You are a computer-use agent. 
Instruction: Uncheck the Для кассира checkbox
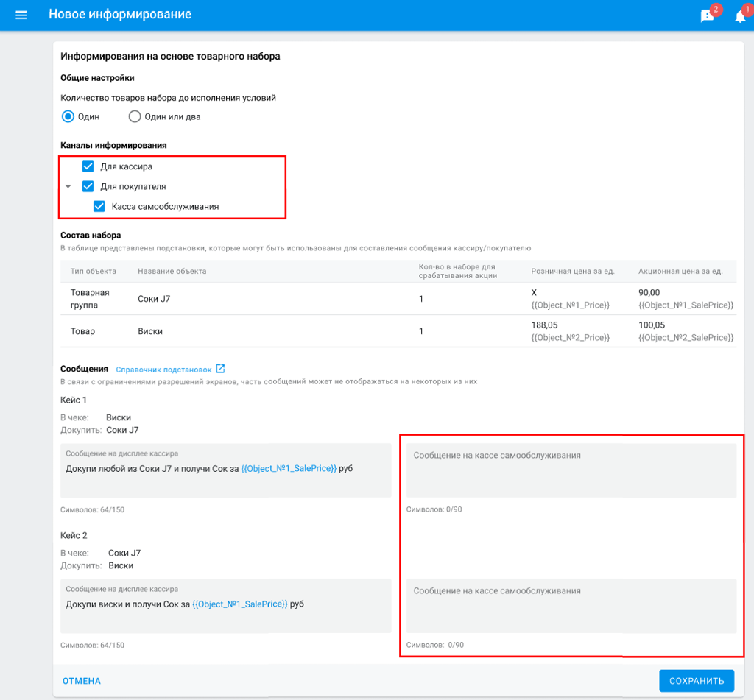(x=88, y=166)
